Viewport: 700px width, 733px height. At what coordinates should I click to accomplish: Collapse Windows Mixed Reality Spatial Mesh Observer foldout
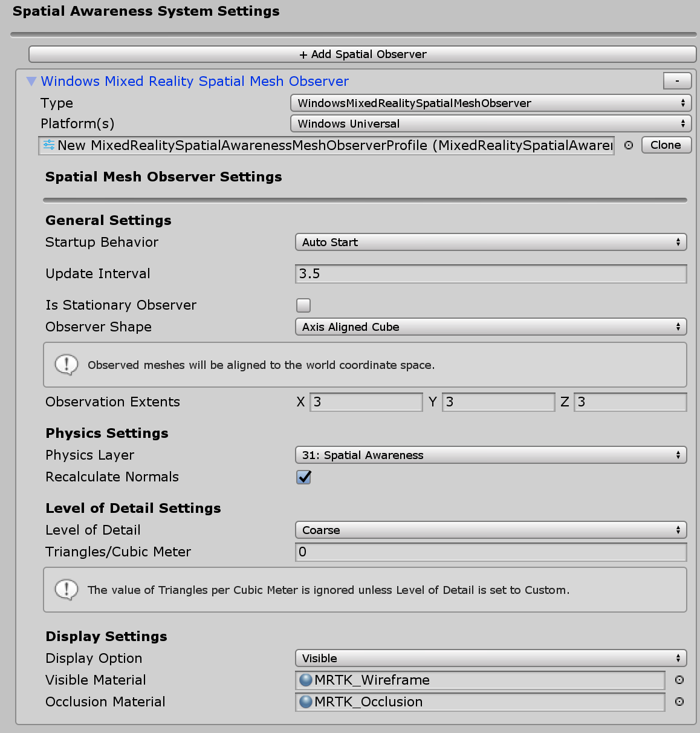tap(31, 81)
